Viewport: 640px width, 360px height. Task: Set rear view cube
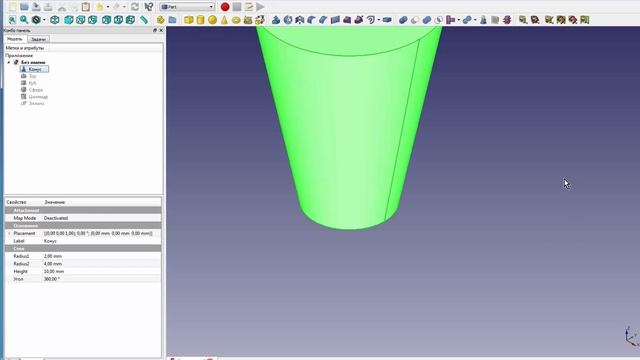pos(107,20)
